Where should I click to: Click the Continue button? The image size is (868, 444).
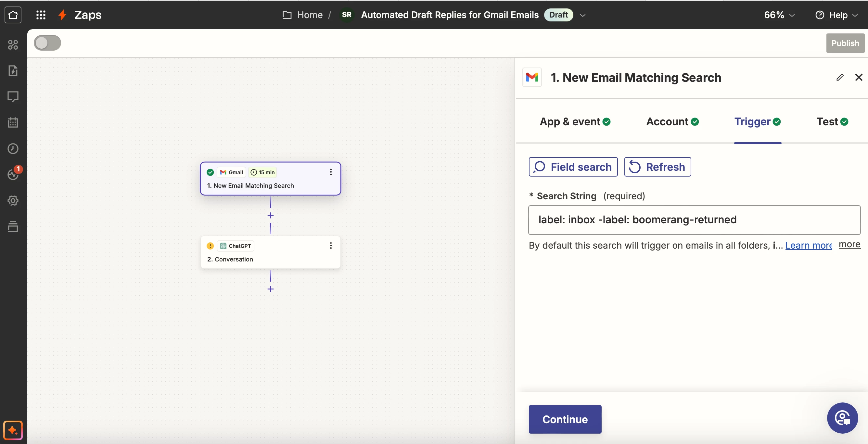(565, 419)
